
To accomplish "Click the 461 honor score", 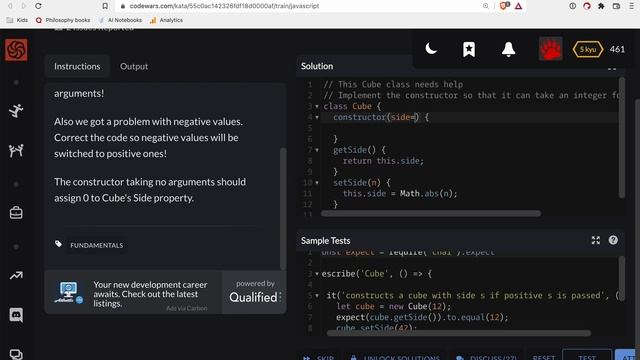I will coord(617,49).
